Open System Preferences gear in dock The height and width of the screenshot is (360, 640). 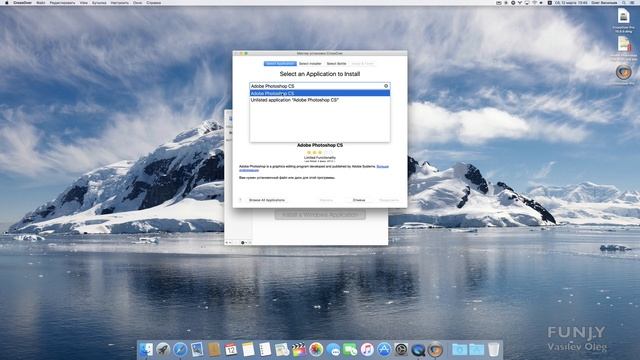click(401, 350)
